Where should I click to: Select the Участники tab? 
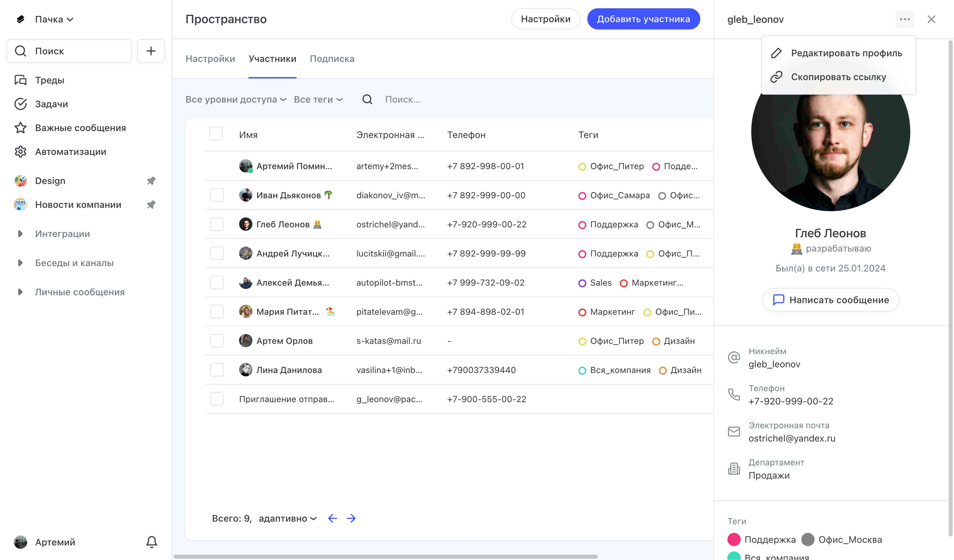(x=272, y=59)
